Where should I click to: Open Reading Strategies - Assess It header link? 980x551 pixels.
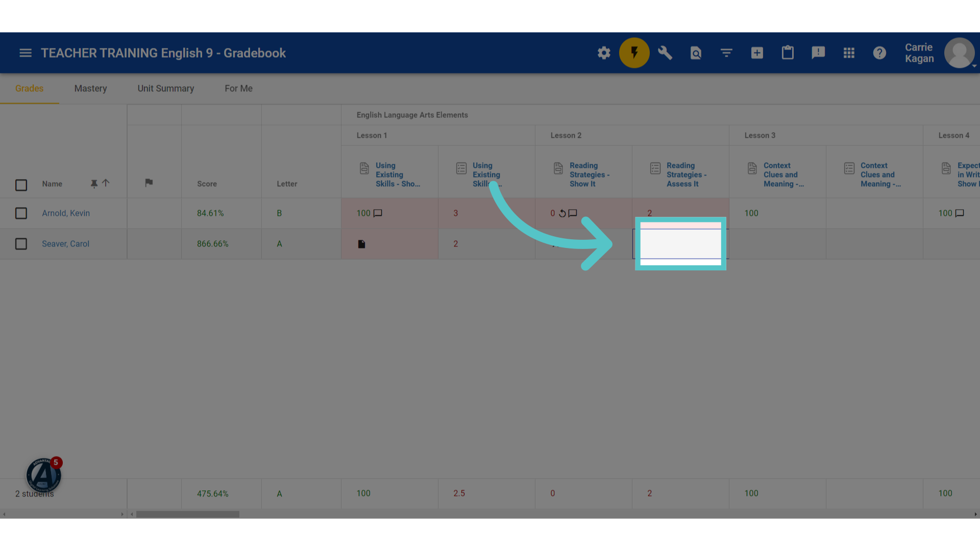[687, 174]
